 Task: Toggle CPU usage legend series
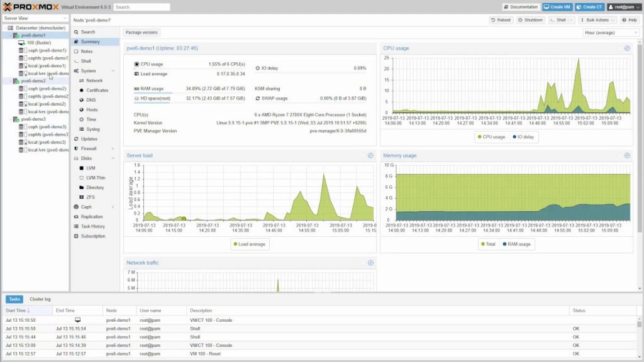click(491, 136)
